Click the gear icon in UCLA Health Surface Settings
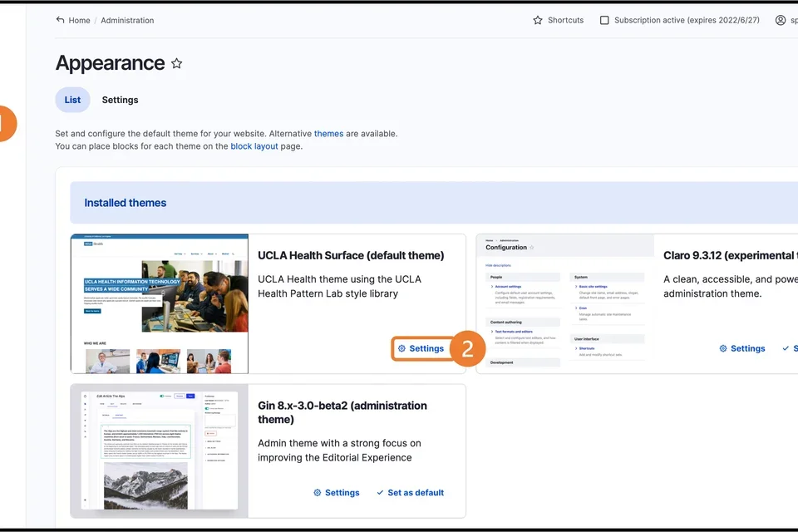 (401, 349)
